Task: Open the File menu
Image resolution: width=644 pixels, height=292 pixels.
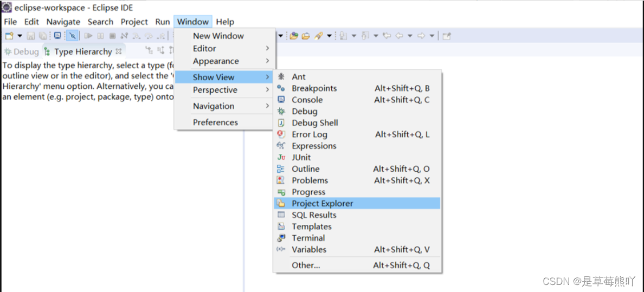Action: tap(10, 22)
